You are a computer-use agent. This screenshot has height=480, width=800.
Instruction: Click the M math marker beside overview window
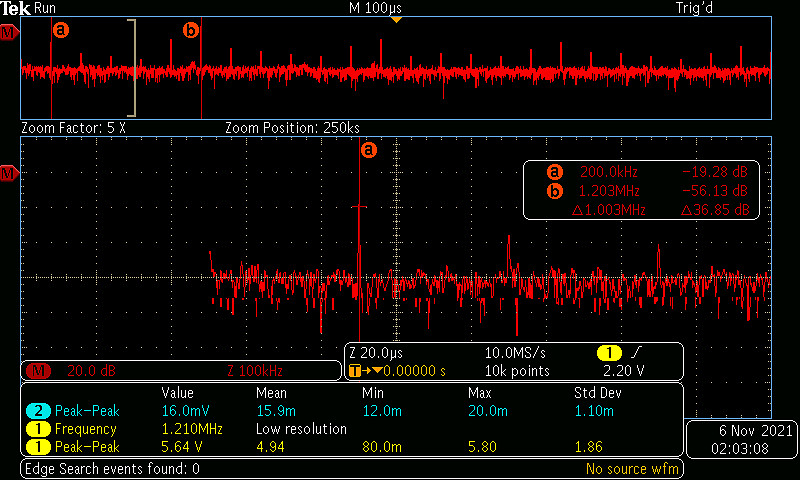(9, 34)
